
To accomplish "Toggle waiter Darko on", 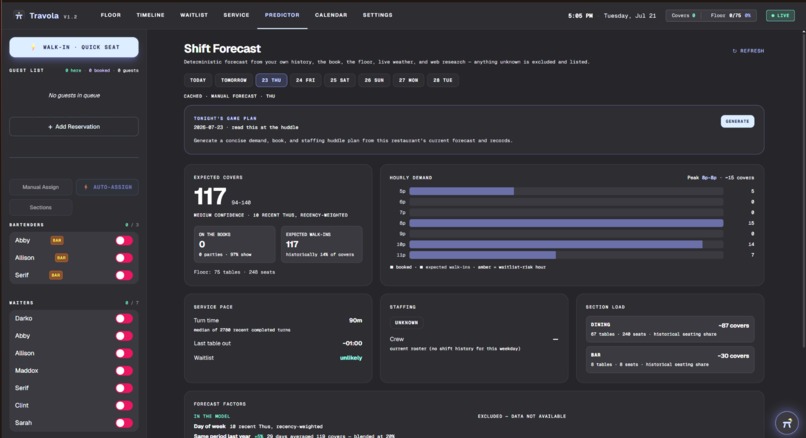I will (124, 319).
